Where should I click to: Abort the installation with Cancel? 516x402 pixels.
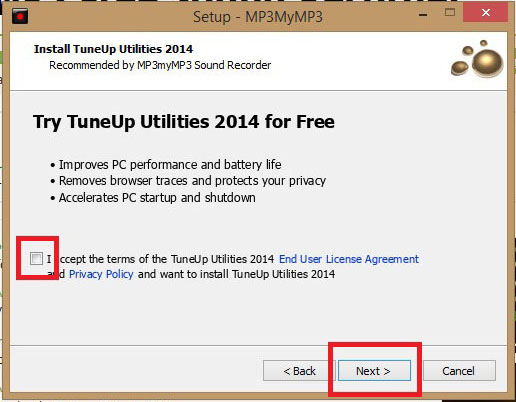[459, 371]
